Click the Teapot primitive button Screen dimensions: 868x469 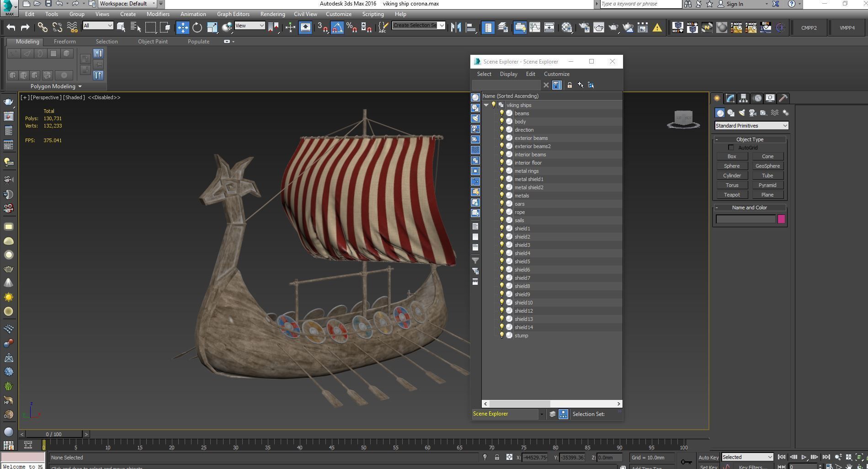731,195
